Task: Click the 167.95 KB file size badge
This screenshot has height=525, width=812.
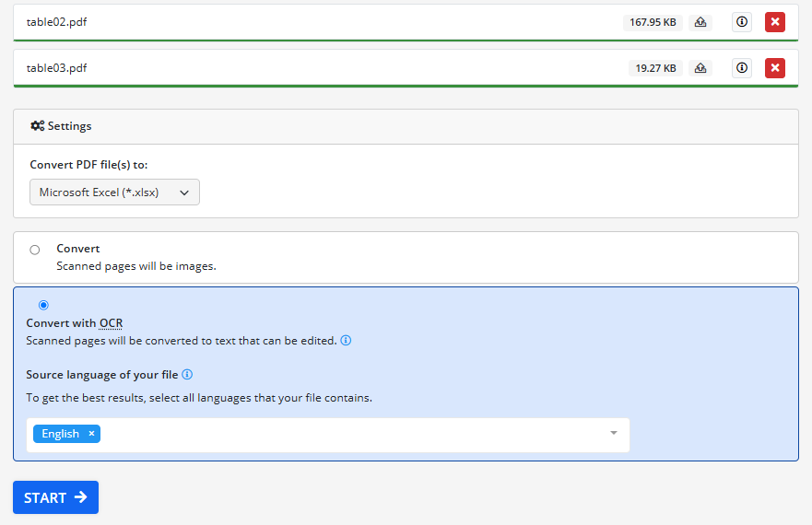Action: pyautogui.click(x=653, y=22)
